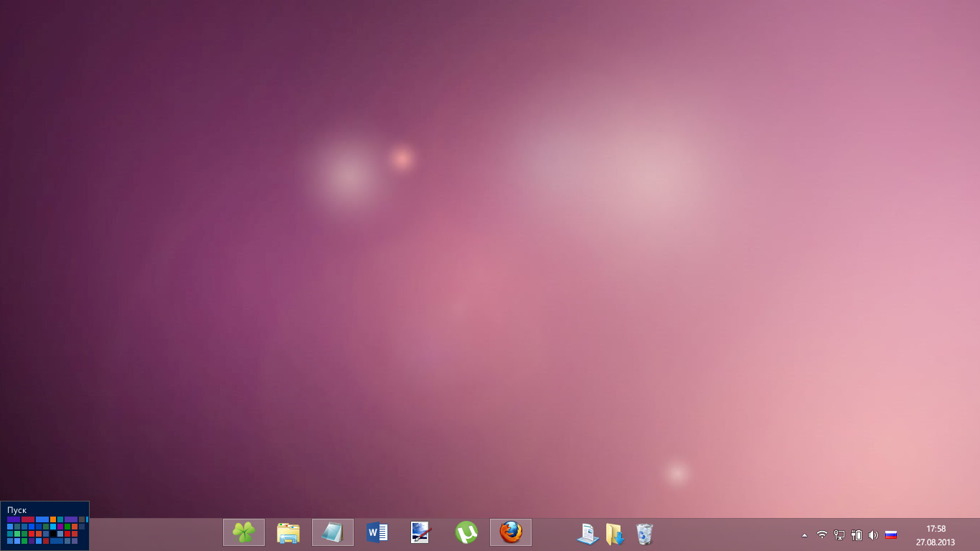Open the picture editor taskbar icon
980x551 pixels.
[421, 532]
